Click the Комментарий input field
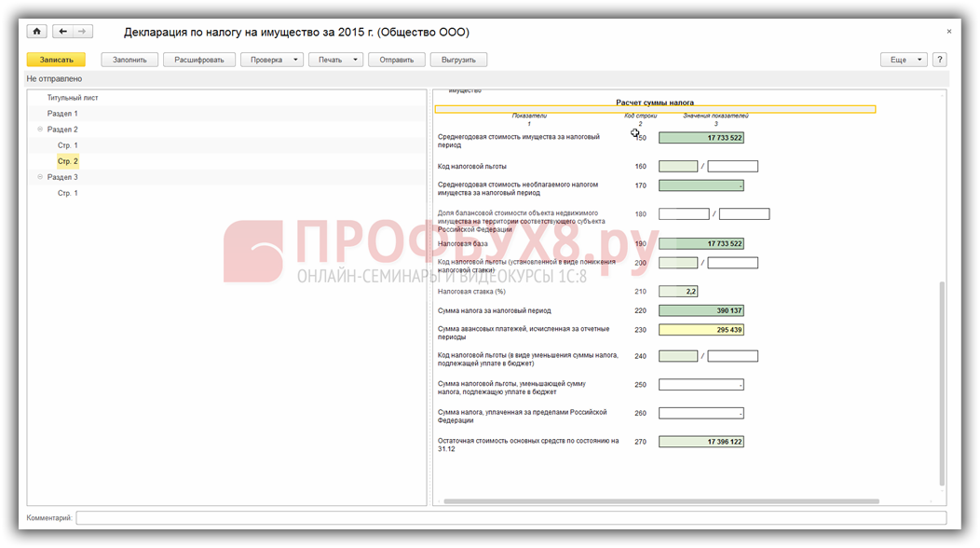Viewport: 980px width, 548px height. 510,517
